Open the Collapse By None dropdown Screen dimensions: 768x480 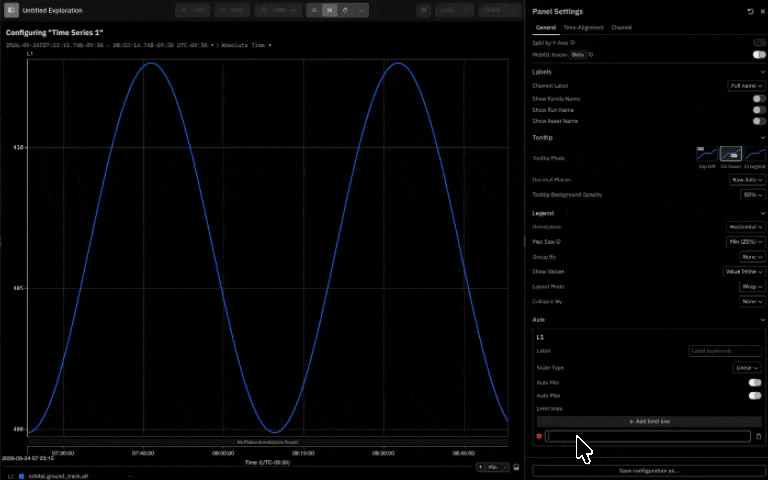(x=752, y=302)
